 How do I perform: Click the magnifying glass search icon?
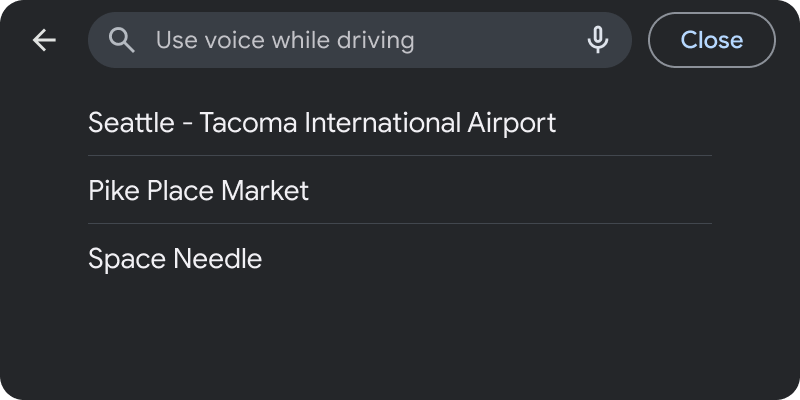(x=122, y=40)
